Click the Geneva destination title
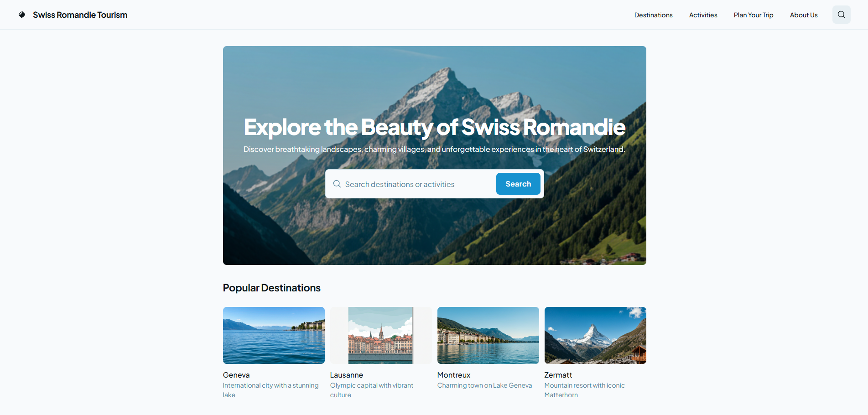 click(236, 375)
